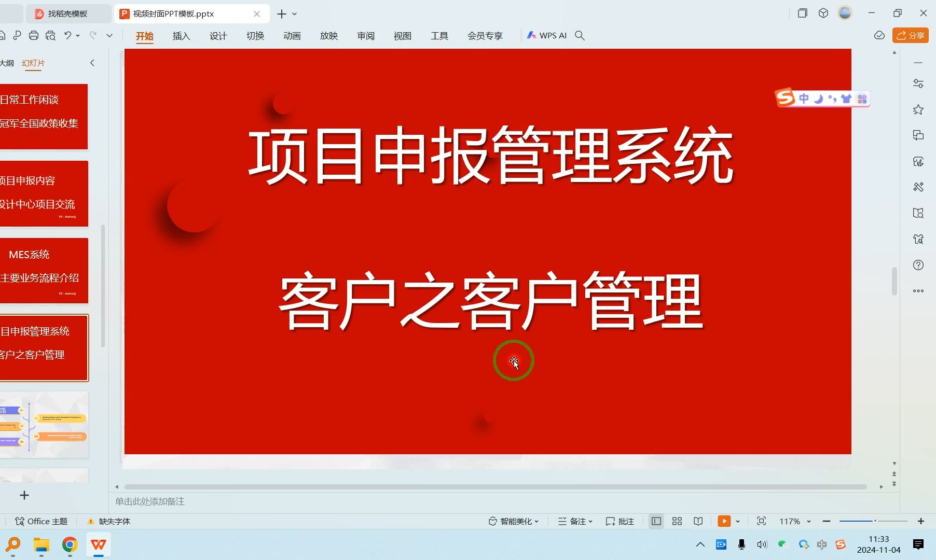Click the 批注 comment button
This screenshot has height=560, width=936.
(x=620, y=521)
